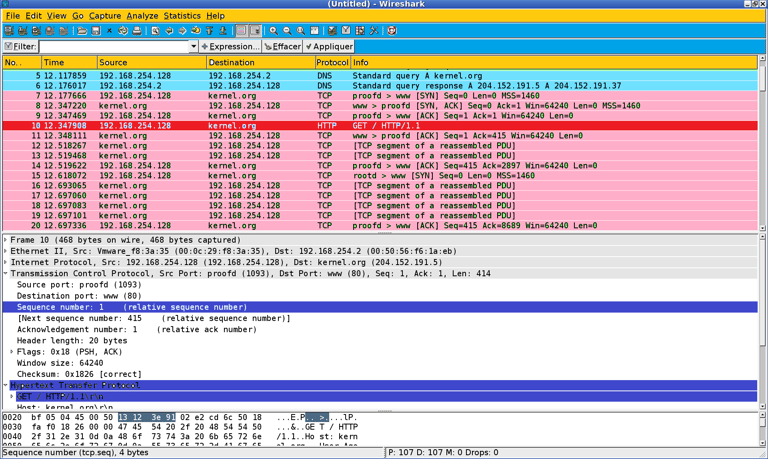Open help lifebuoy toolbar icon
The width and height of the screenshot is (768, 459).
point(392,31)
